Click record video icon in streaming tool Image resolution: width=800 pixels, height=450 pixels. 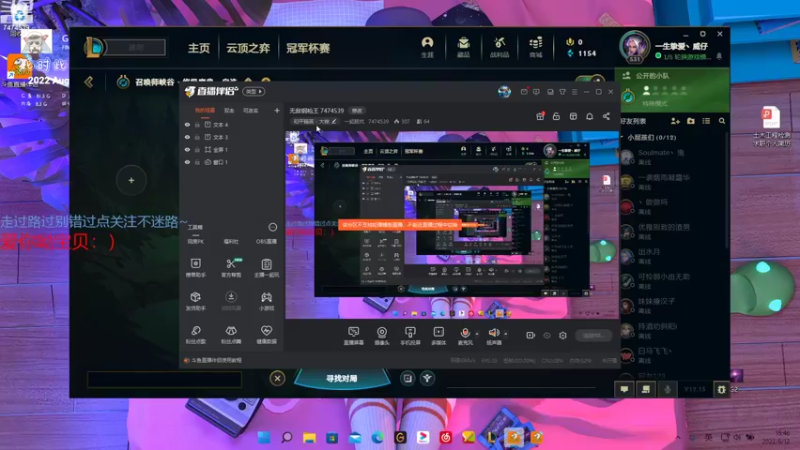pyautogui.click(x=531, y=335)
